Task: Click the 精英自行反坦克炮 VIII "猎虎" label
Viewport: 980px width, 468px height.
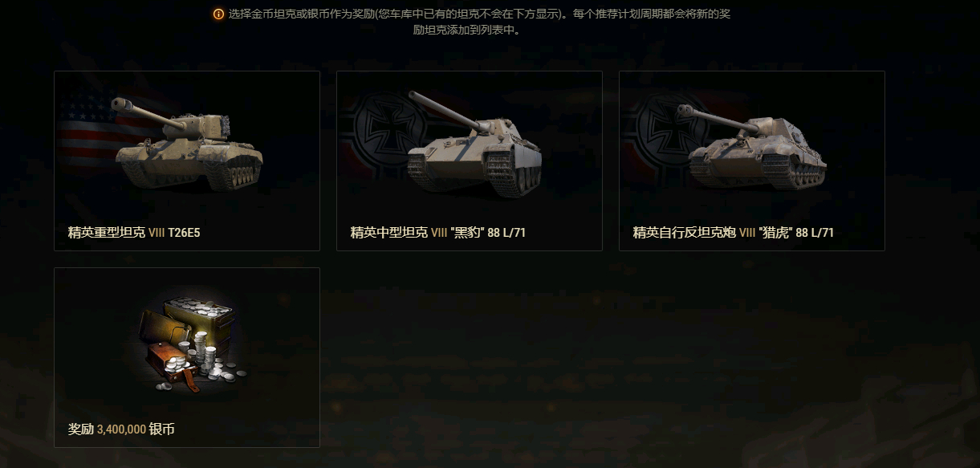Action: 734,233
